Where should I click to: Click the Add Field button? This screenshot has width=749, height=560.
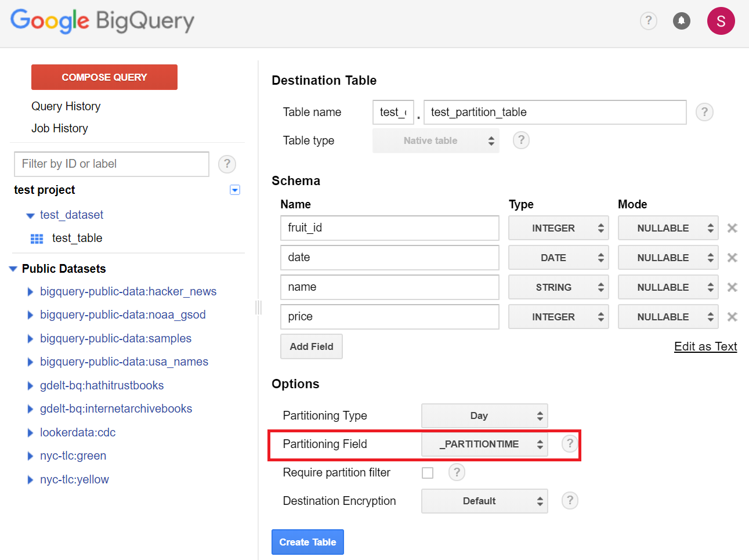pyautogui.click(x=312, y=346)
